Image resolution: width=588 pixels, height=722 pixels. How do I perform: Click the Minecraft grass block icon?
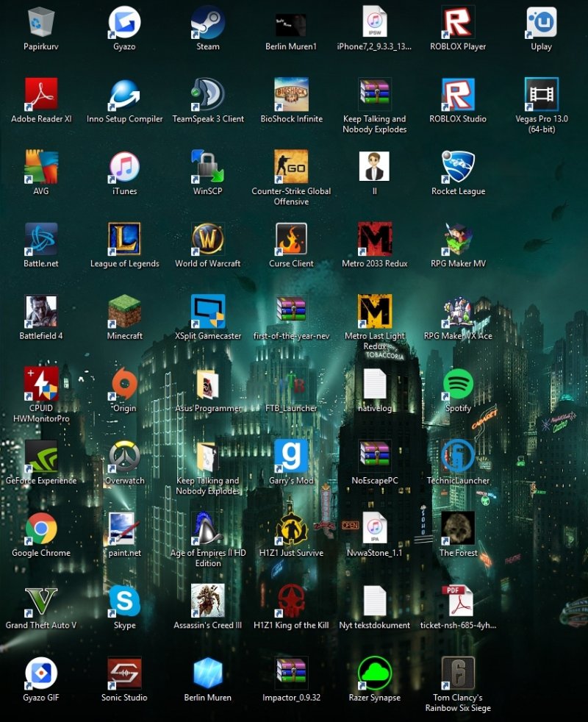[x=124, y=311]
